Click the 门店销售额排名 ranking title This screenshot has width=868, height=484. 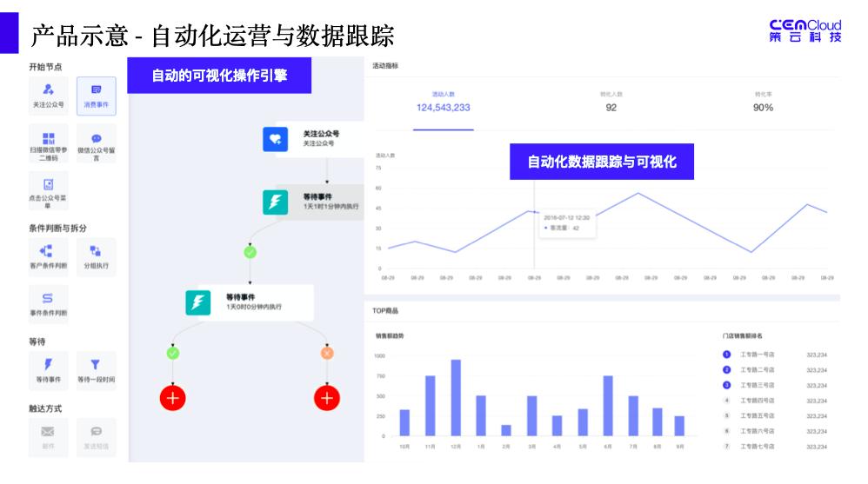(743, 336)
